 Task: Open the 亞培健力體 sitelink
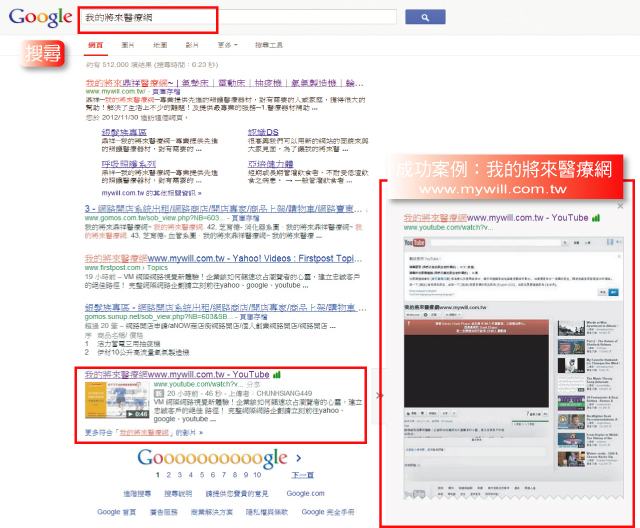click(271, 164)
